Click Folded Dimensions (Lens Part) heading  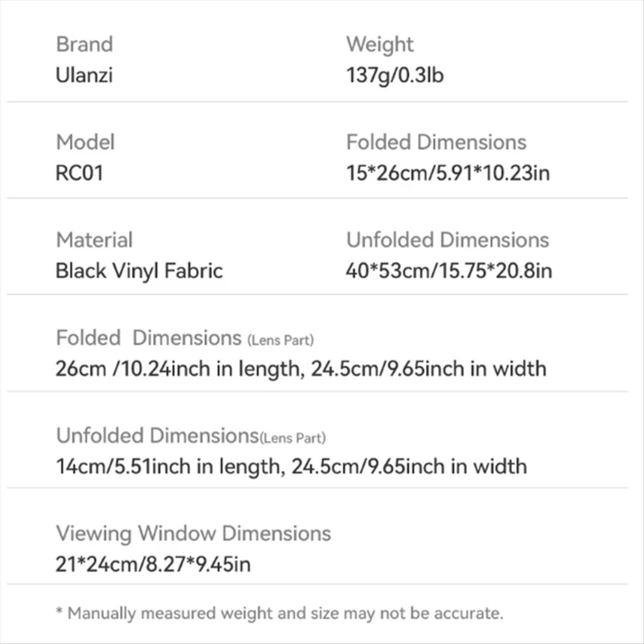[x=185, y=338]
